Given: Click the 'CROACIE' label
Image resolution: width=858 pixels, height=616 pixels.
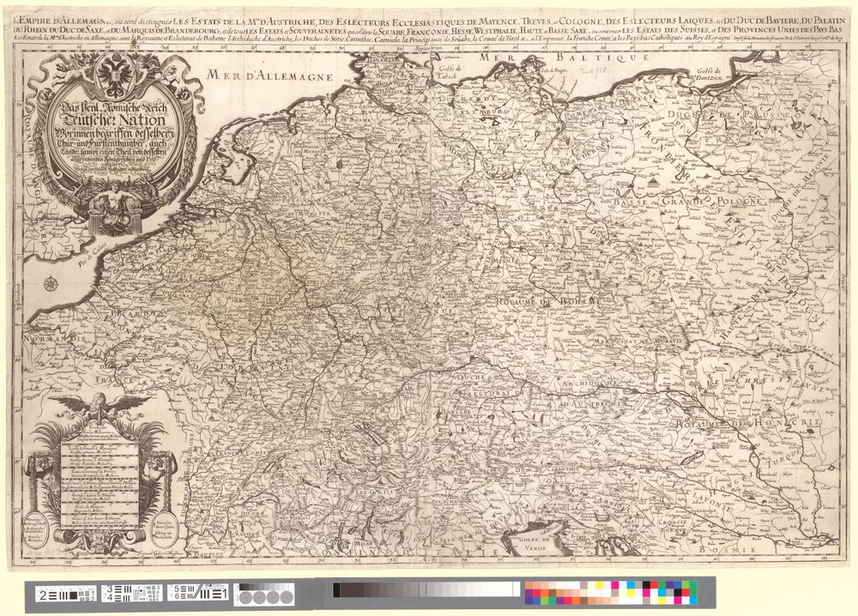Looking at the screenshot, I should coord(673,522).
